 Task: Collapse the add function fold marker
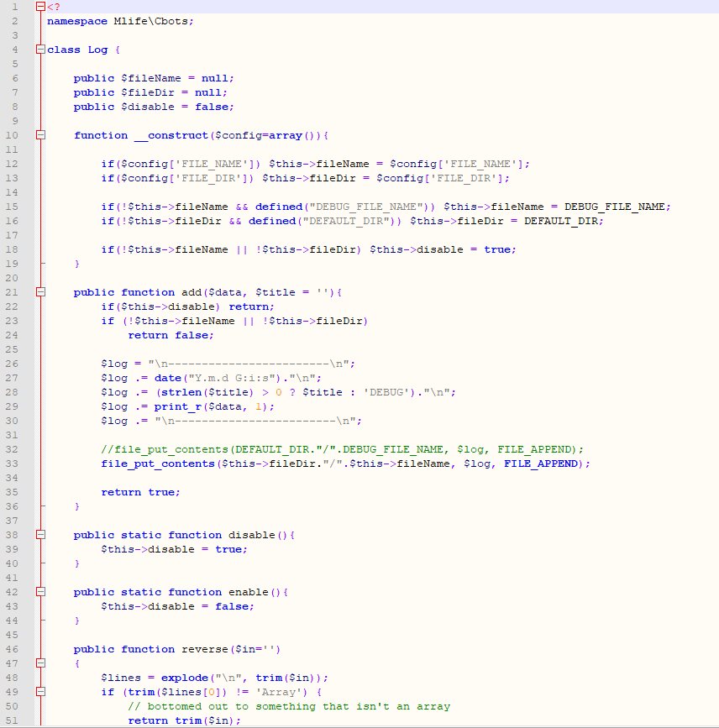(x=41, y=292)
